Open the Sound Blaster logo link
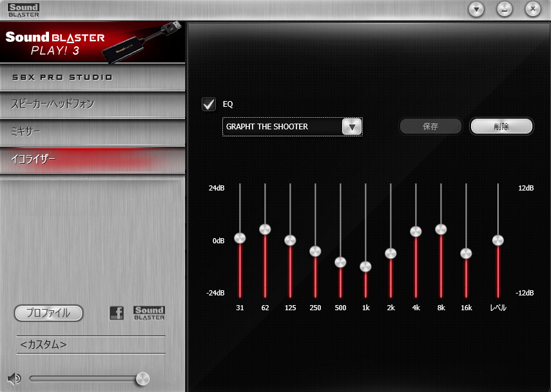This screenshot has width=551, height=392. coord(149,313)
